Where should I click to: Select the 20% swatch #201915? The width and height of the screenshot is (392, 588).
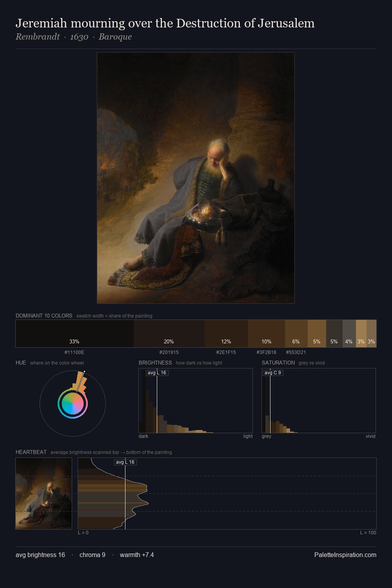coord(169,334)
